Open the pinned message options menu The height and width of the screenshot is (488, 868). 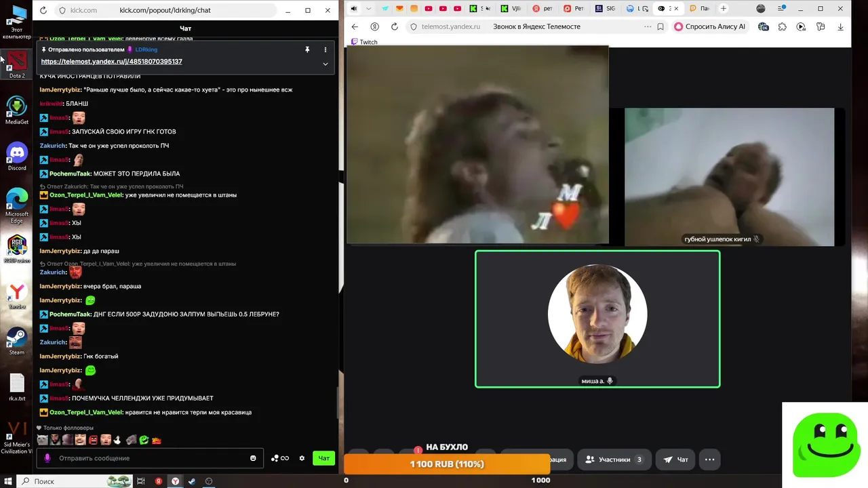tap(325, 49)
